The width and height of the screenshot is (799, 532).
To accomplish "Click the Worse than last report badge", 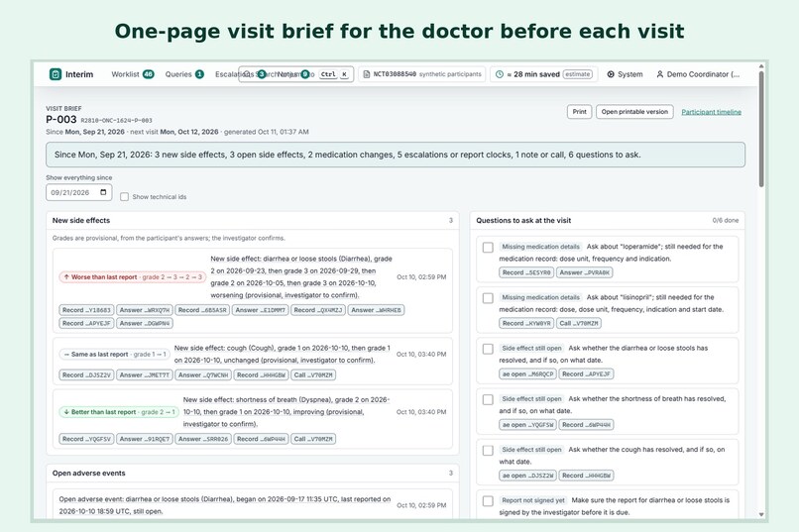I will pyautogui.click(x=133, y=277).
